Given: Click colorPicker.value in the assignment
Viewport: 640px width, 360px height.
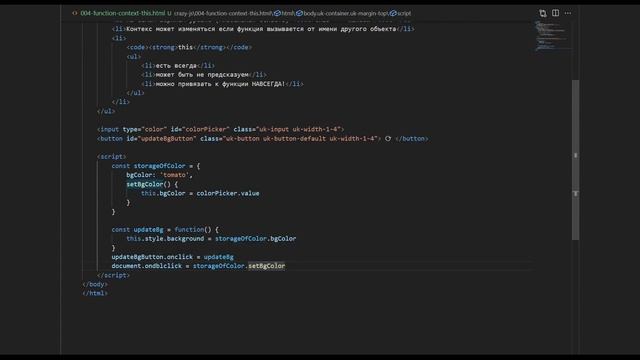Looking at the screenshot, I should tap(228, 193).
